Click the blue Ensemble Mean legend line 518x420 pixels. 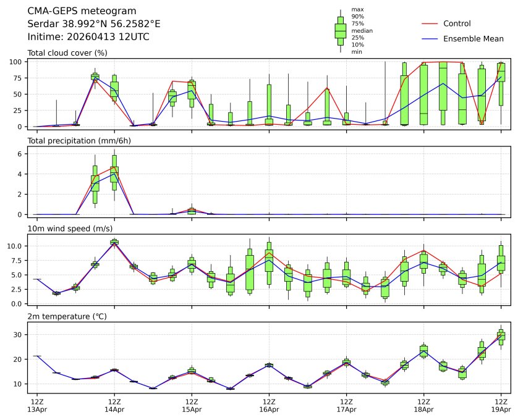coord(430,39)
